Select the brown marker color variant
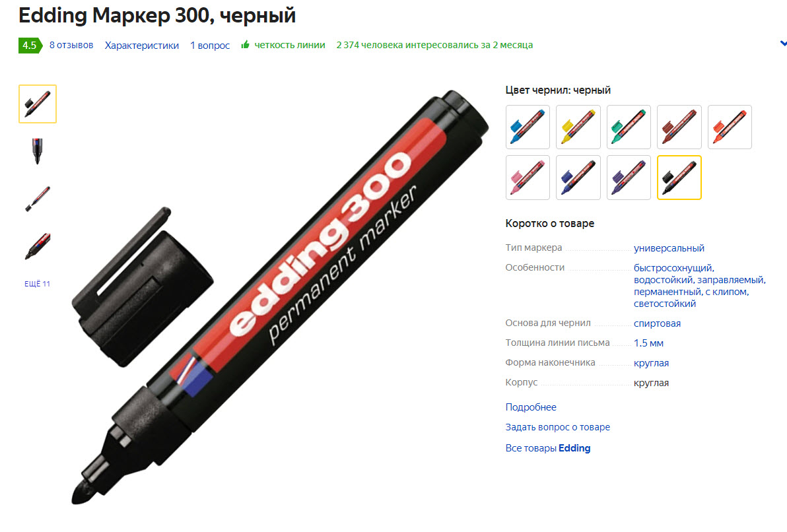This screenshot has height=532, width=787. point(679,127)
